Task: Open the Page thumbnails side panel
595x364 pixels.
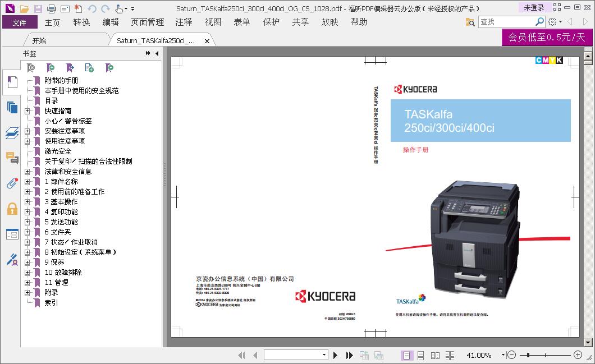Action: tap(12, 108)
